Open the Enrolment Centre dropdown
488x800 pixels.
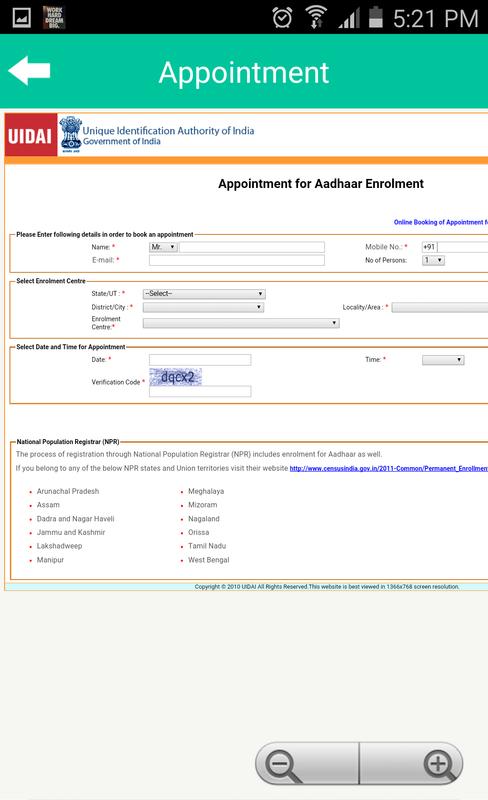point(241,323)
